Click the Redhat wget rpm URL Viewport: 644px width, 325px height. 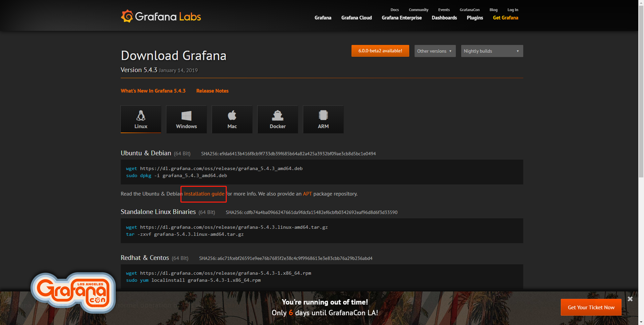coord(225,273)
